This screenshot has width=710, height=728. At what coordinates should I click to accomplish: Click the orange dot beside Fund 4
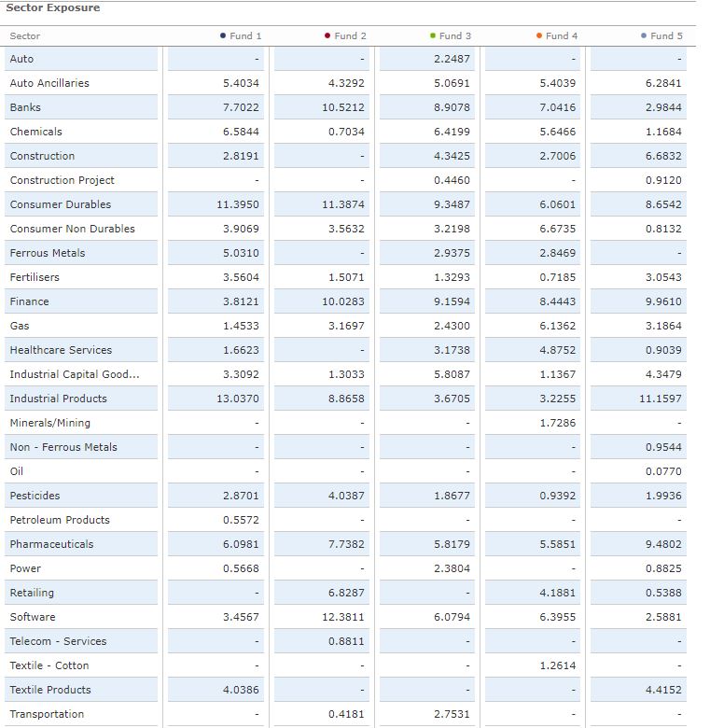539,36
